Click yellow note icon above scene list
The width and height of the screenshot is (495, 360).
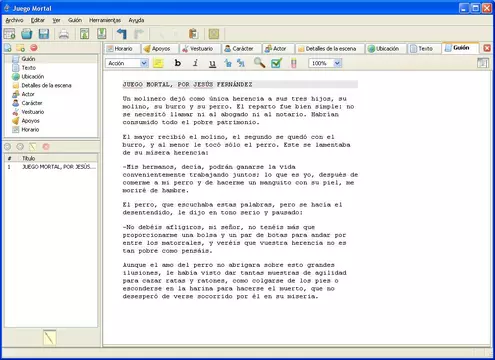(33, 146)
